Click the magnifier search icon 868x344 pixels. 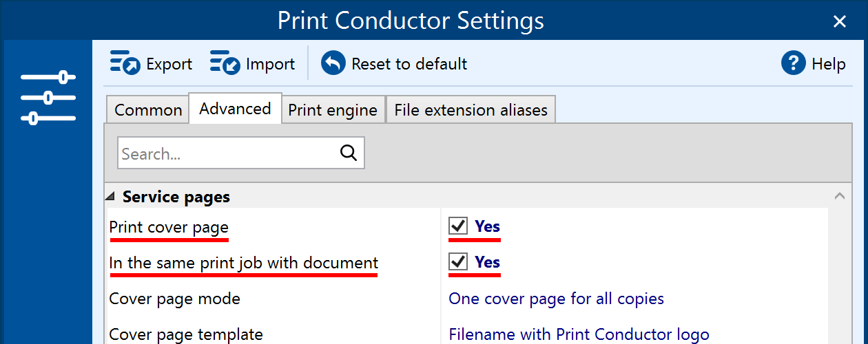click(349, 153)
